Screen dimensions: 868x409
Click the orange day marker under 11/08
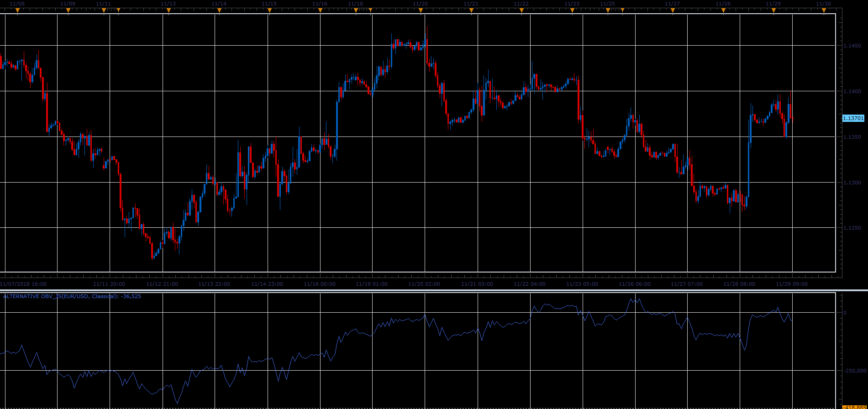tap(17, 10)
